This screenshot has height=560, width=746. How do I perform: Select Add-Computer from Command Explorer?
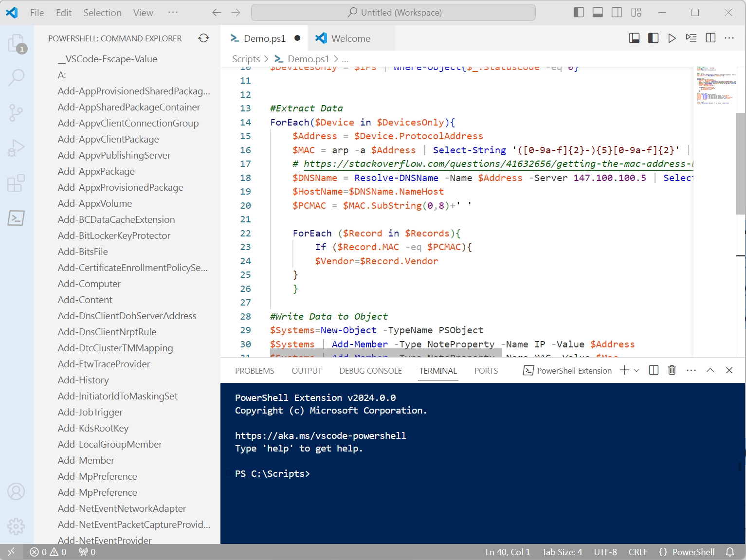pyautogui.click(x=89, y=284)
